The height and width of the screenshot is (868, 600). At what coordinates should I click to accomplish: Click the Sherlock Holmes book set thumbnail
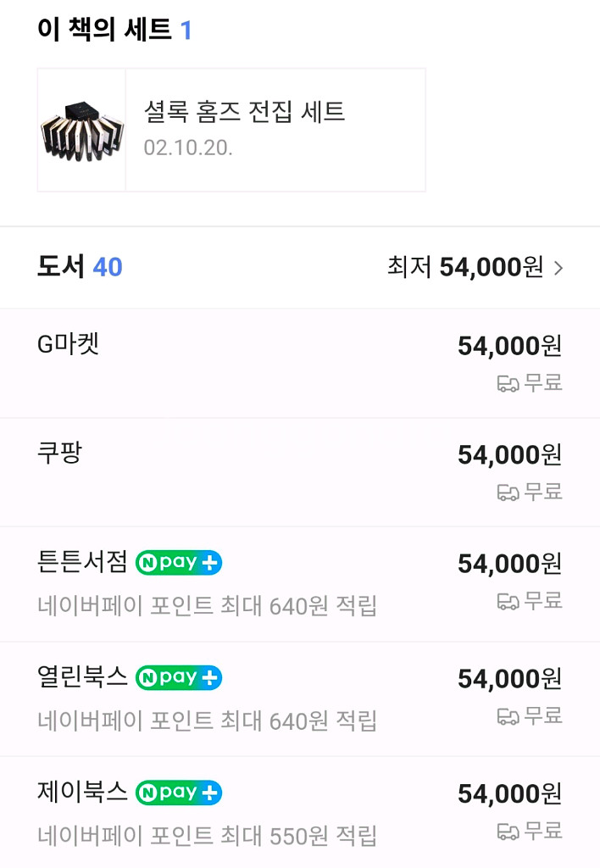pos(81,129)
